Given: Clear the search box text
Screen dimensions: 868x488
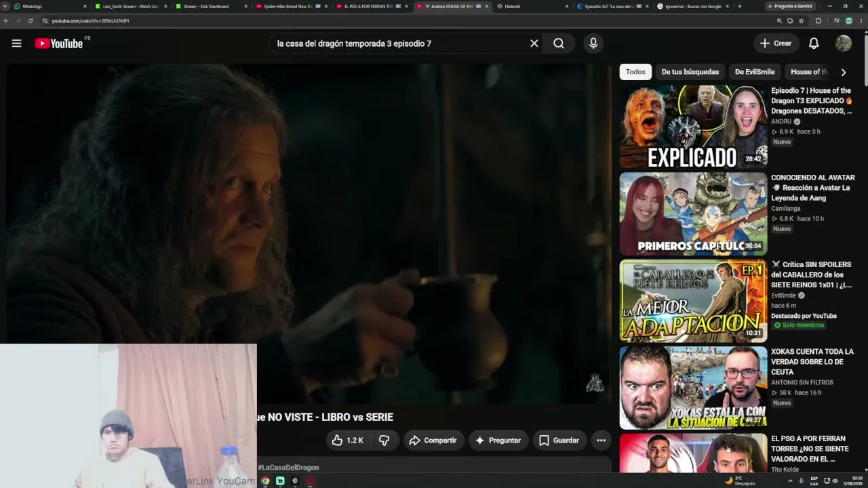Looking at the screenshot, I should pyautogui.click(x=534, y=43).
